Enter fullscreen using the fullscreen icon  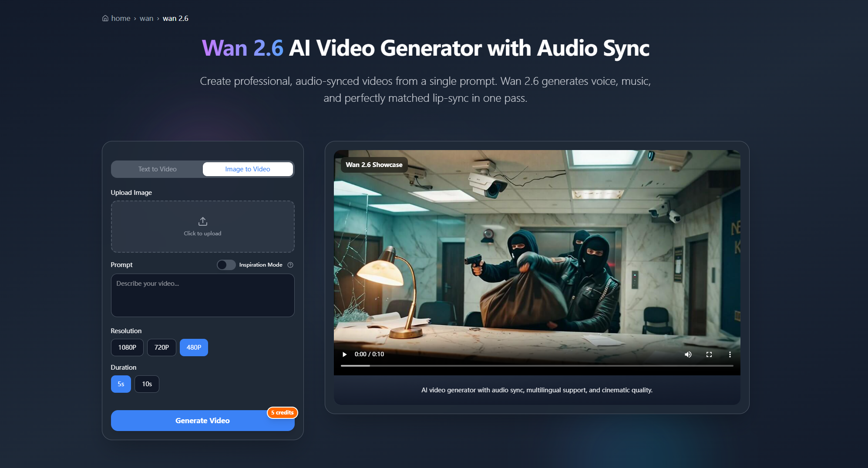pyautogui.click(x=709, y=354)
